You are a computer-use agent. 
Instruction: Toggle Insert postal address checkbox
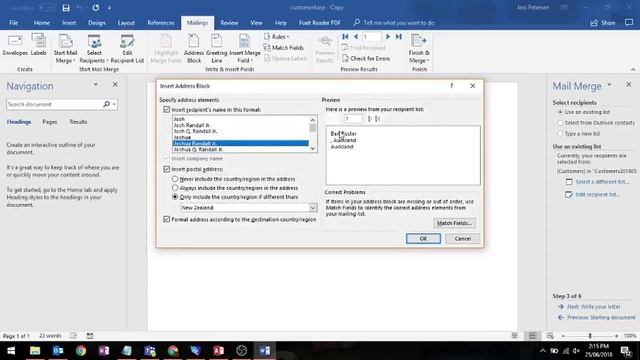(167, 169)
